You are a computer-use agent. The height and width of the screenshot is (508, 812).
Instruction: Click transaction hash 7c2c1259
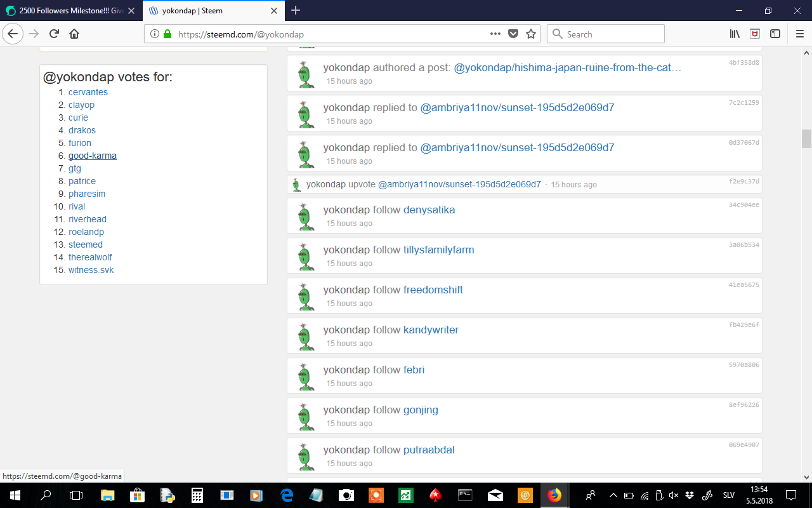(743, 102)
